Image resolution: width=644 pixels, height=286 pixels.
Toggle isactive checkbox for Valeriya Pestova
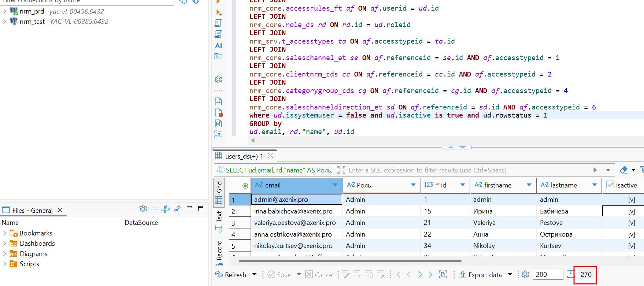point(631,223)
